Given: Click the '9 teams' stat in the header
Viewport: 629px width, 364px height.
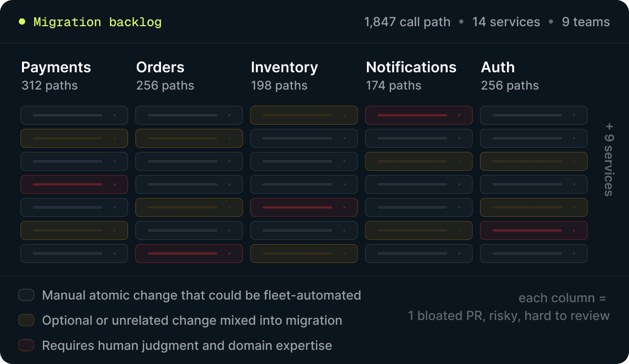Looking at the screenshot, I should coord(586,22).
